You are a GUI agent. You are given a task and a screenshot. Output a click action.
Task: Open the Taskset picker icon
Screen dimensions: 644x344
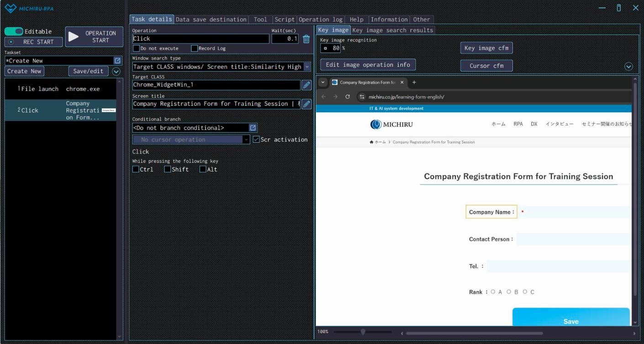click(x=117, y=61)
